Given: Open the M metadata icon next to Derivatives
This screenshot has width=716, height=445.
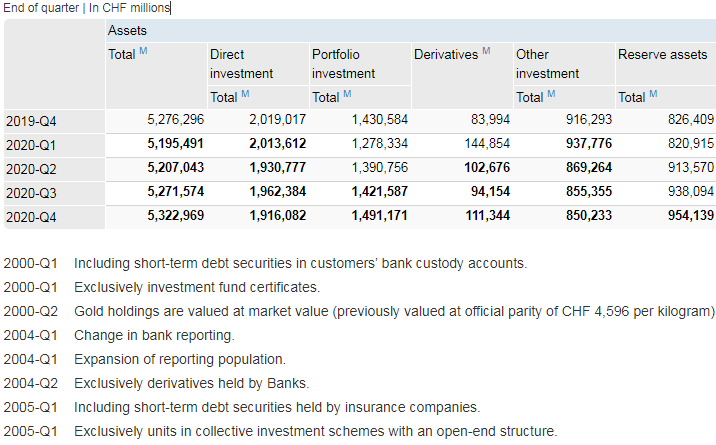Looking at the screenshot, I should click(x=486, y=51).
